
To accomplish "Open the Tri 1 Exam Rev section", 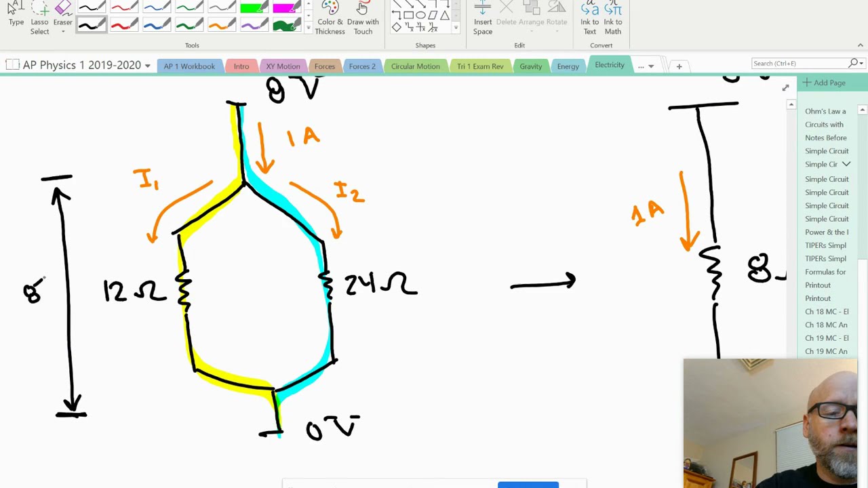I will [x=480, y=66].
